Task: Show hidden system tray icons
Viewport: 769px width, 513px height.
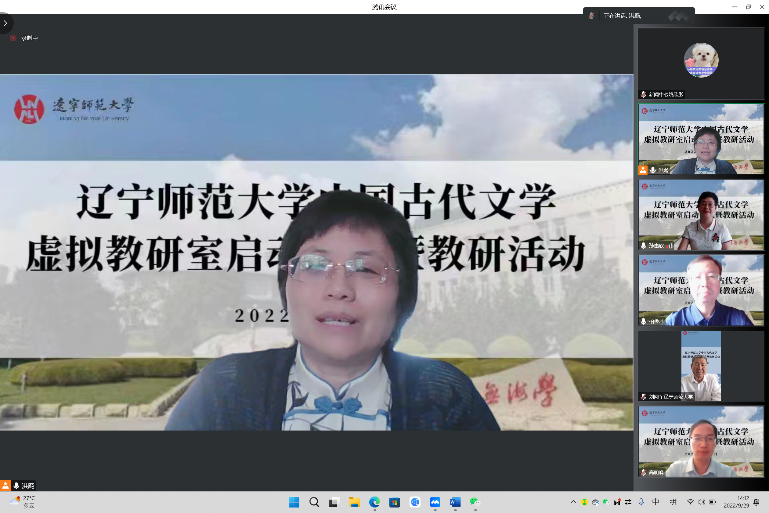Action: (x=574, y=502)
